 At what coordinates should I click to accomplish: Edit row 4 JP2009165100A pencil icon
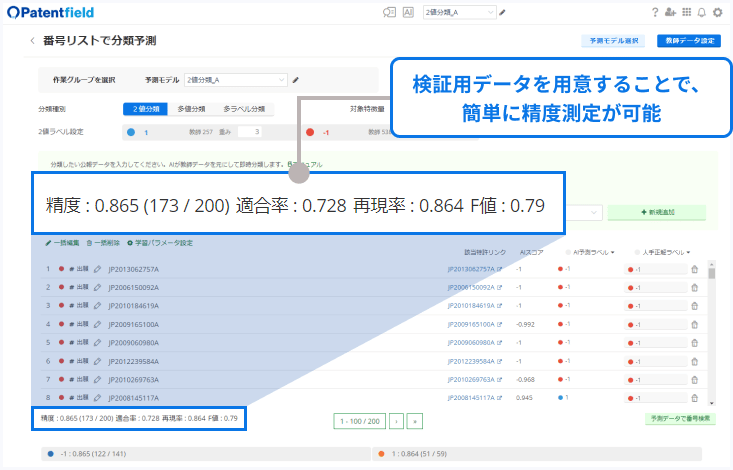pos(97,325)
